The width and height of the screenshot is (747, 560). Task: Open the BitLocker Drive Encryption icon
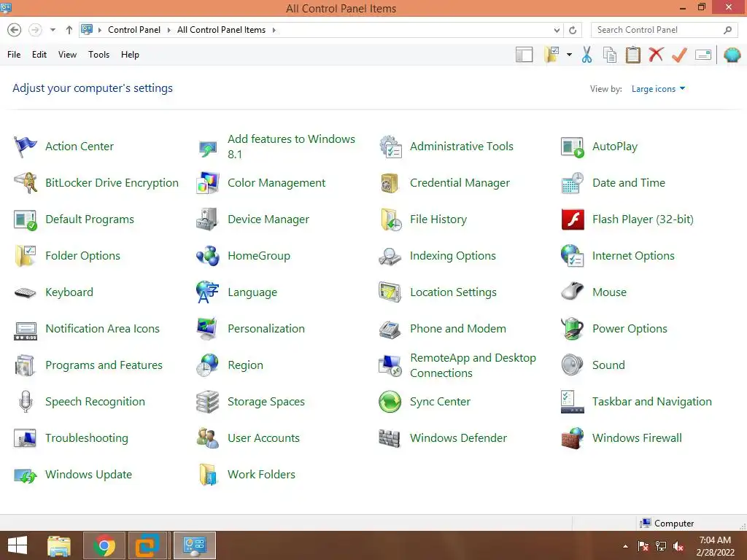26,183
